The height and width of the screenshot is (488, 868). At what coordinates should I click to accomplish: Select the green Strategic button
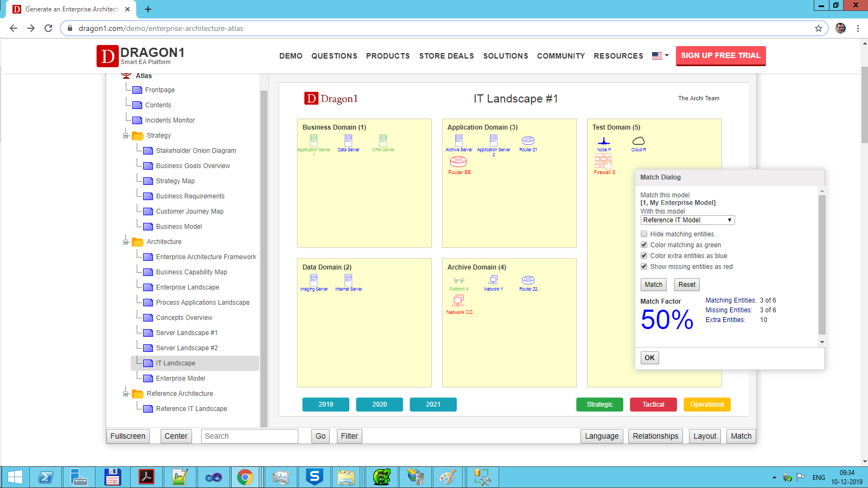click(599, 404)
